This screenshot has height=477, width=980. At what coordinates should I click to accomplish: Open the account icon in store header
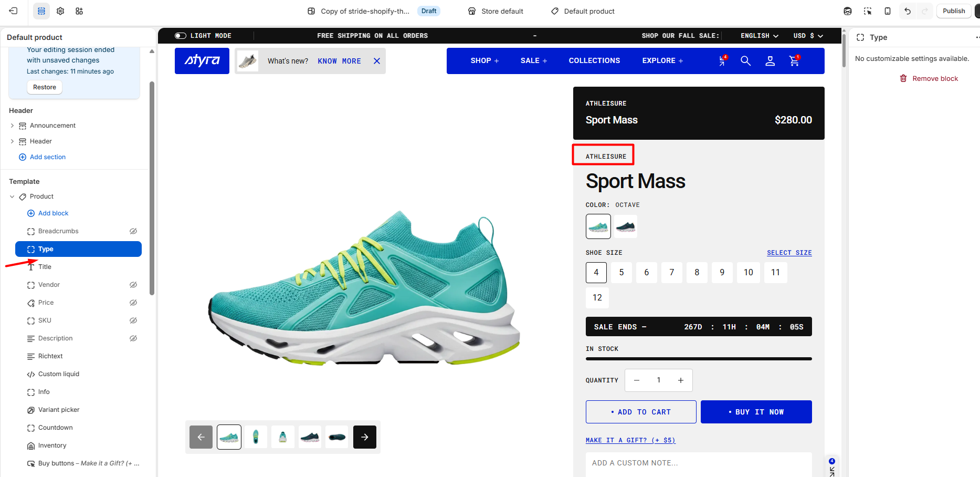pyautogui.click(x=770, y=61)
